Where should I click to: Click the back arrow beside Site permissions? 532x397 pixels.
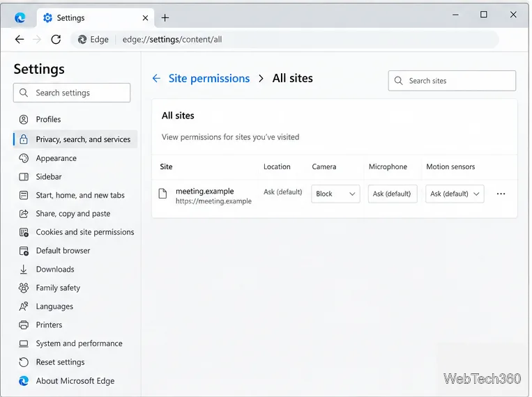(x=156, y=78)
